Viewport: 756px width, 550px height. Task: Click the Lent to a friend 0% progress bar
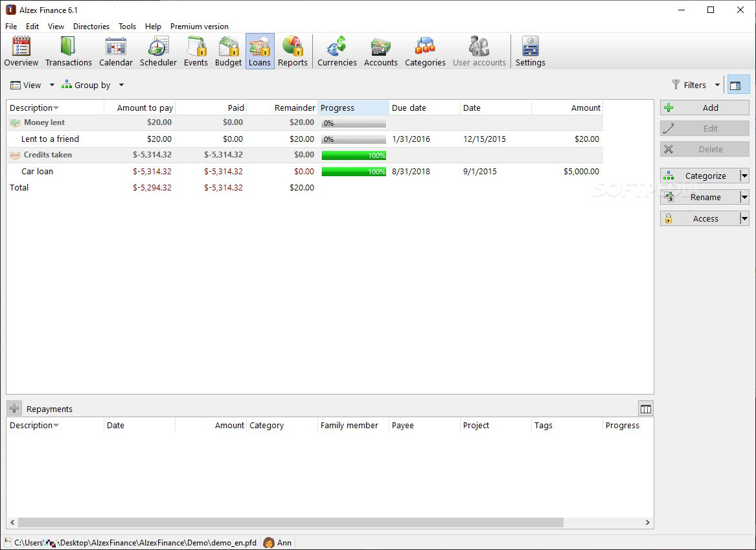point(354,139)
